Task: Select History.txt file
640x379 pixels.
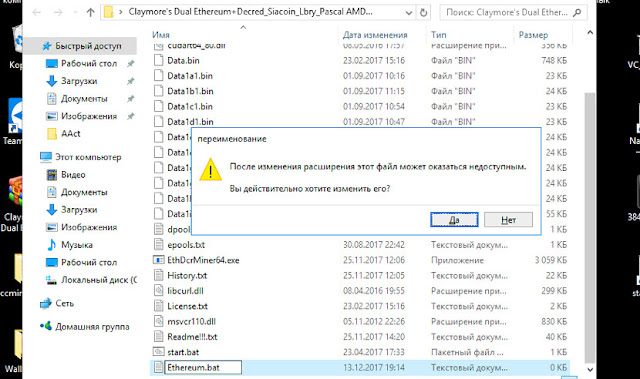Action: pyautogui.click(x=187, y=275)
